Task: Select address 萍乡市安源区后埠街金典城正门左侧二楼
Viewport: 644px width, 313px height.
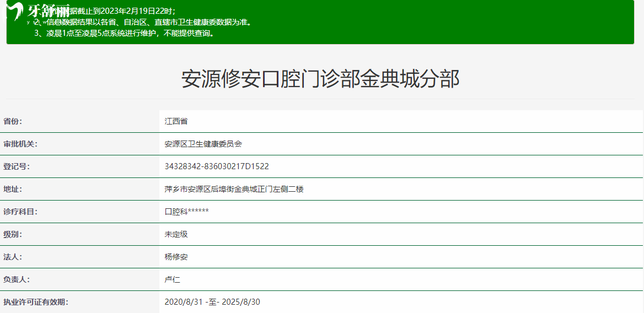Action: point(234,189)
